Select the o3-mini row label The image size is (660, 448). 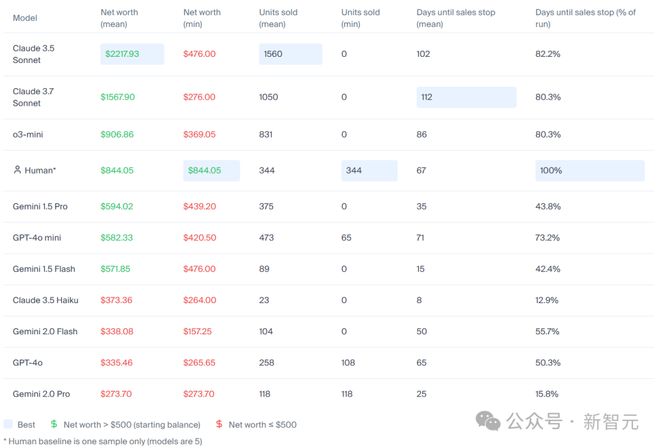(31, 133)
